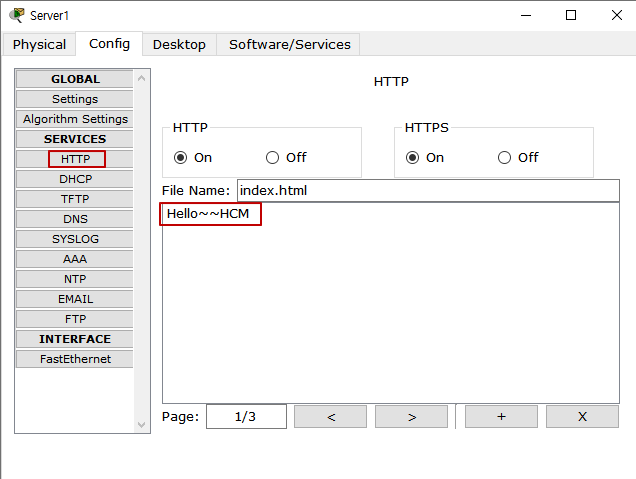Switch to the Physical tab

[39, 44]
